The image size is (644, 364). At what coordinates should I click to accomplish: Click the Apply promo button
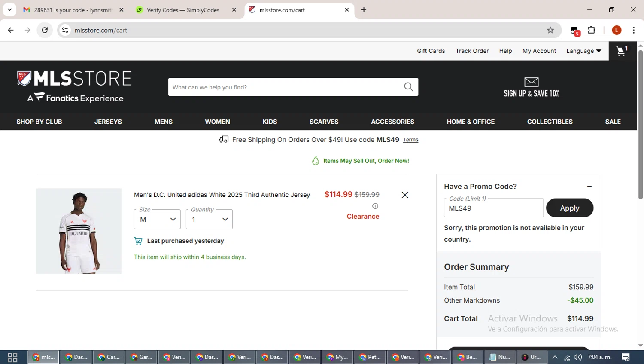(570, 208)
